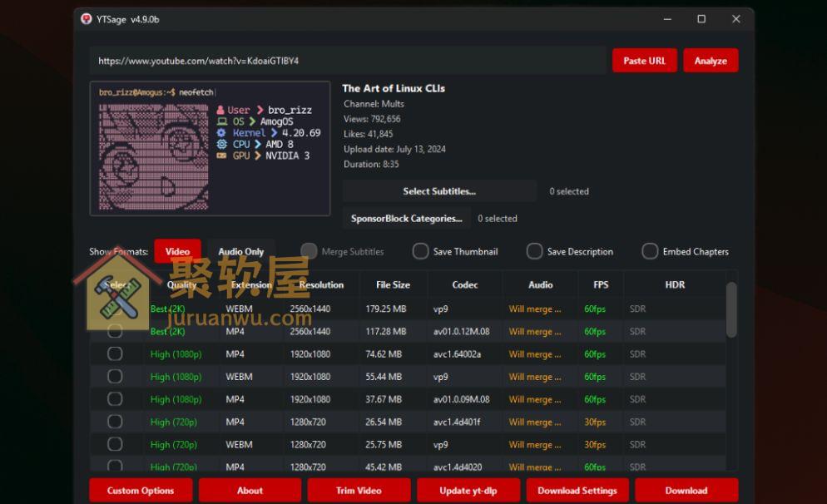The height and width of the screenshot is (504, 827).
Task: Open Select Subtitles dialog
Action: pos(440,191)
